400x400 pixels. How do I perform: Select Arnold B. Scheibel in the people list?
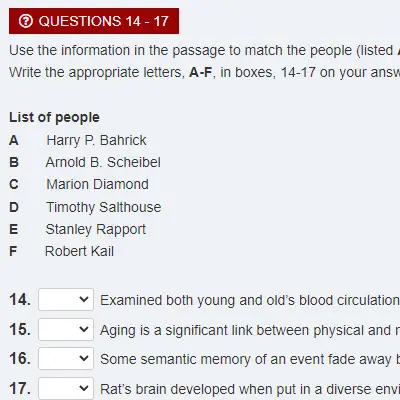(x=103, y=162)
